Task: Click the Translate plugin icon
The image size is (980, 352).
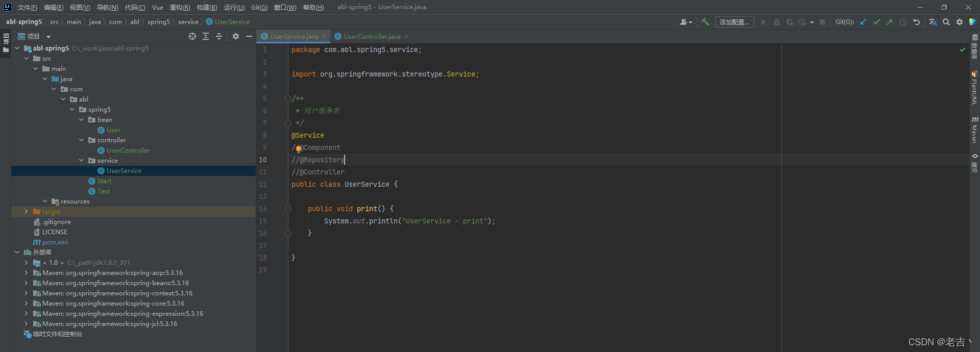Action: (933, 22)
